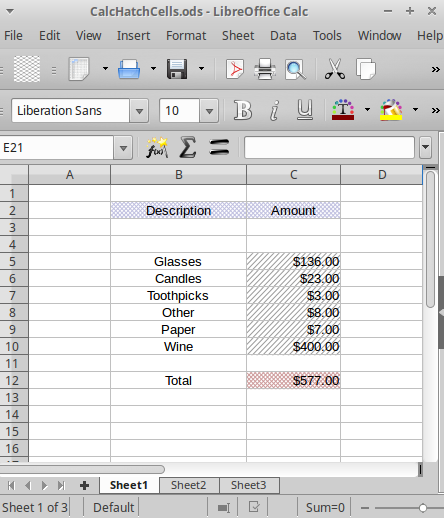Switch to the Sheet2 tab
The width and height of the screenshot is (444, 518).
coord(189,485)
